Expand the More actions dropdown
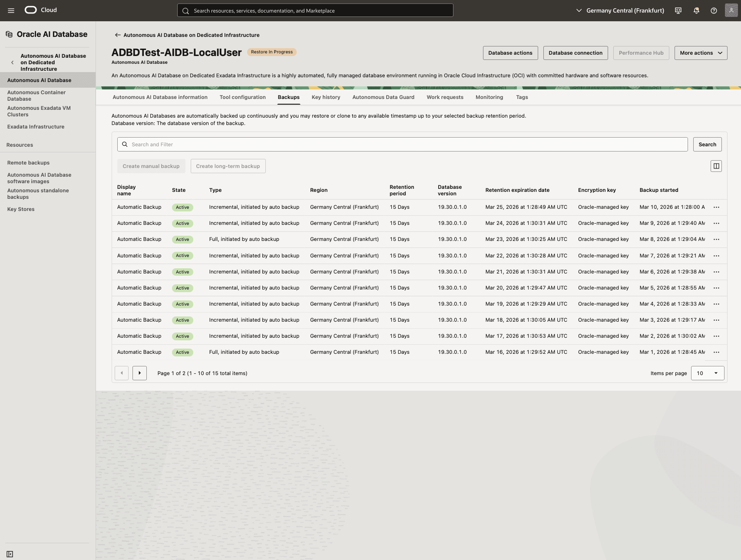The height and width of the screenshot is (560, 741). 701,53
